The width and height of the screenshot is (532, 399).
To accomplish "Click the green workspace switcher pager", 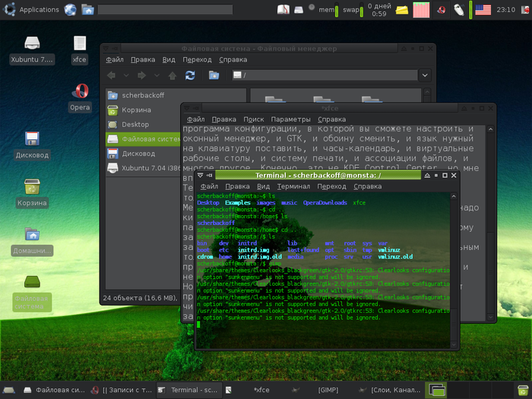I will pos(436,390).
